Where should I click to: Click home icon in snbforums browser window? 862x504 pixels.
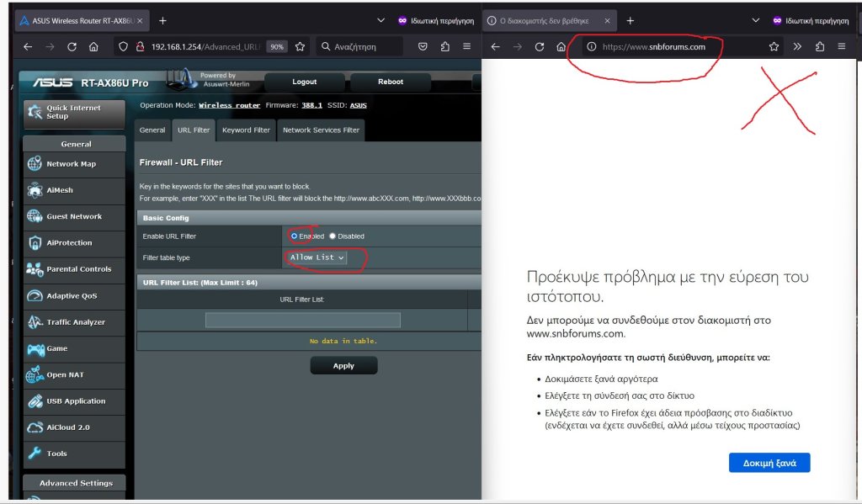(x=561, y=47)
